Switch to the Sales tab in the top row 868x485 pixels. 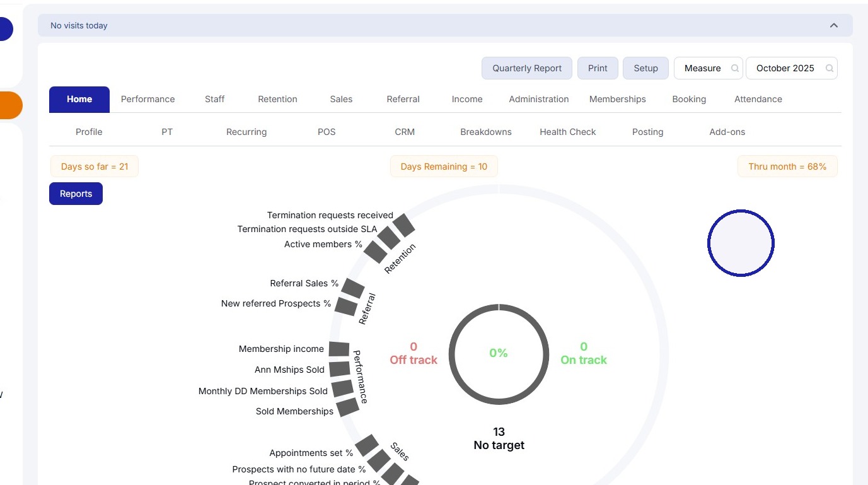(x=341, y=99)
